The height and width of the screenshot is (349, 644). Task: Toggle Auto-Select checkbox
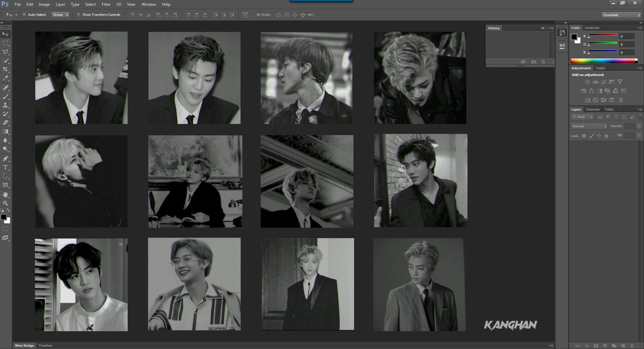click(24, 14)
